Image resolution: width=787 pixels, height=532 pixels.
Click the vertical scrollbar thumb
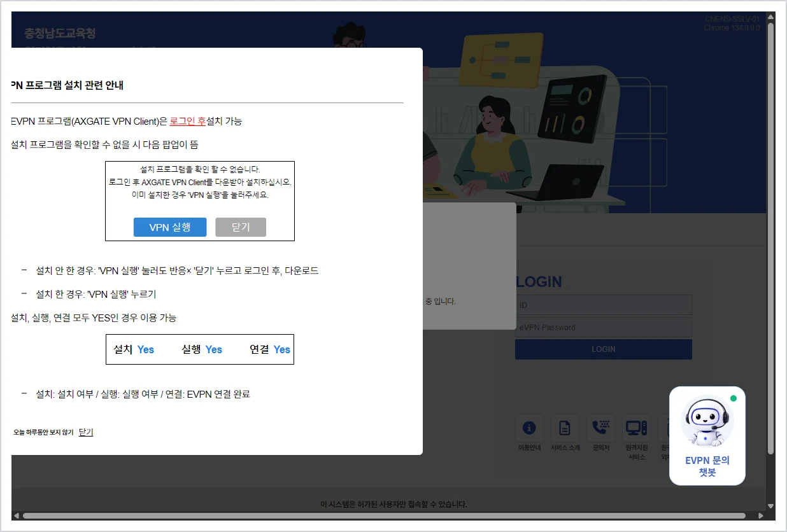(x=770, y=238)
